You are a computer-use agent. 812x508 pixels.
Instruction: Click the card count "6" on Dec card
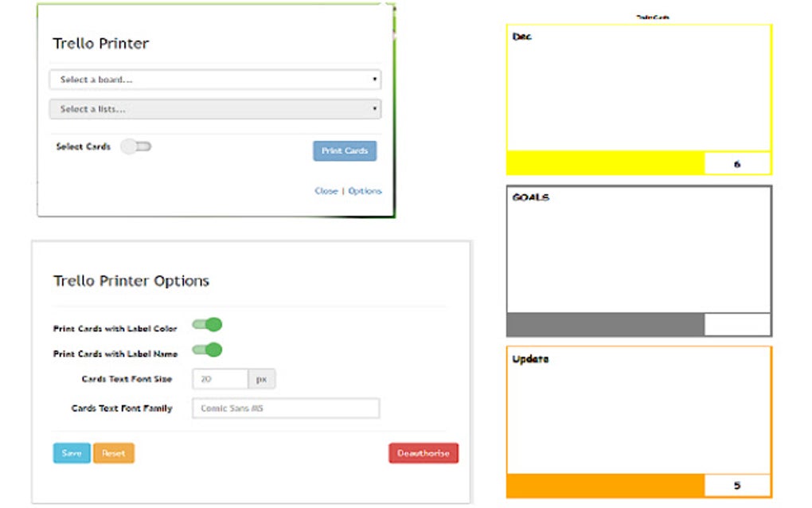click(738, 162)
